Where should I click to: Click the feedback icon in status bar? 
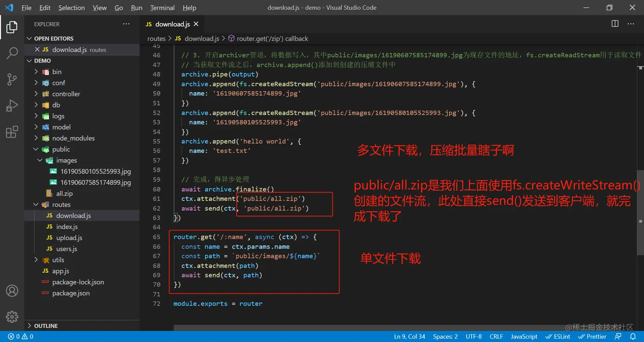(x=618, y=336)
